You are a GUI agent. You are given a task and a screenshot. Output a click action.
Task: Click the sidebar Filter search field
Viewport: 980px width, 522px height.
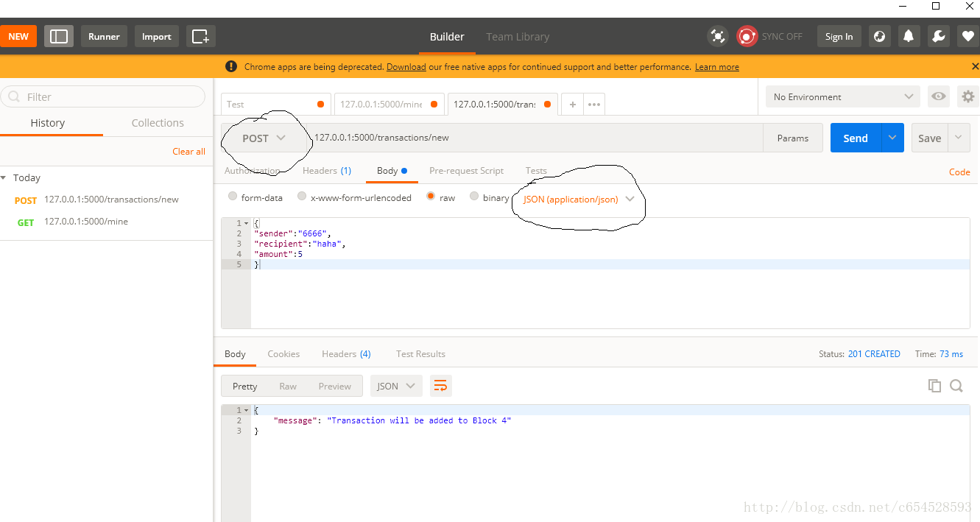[x=103, y=96]
